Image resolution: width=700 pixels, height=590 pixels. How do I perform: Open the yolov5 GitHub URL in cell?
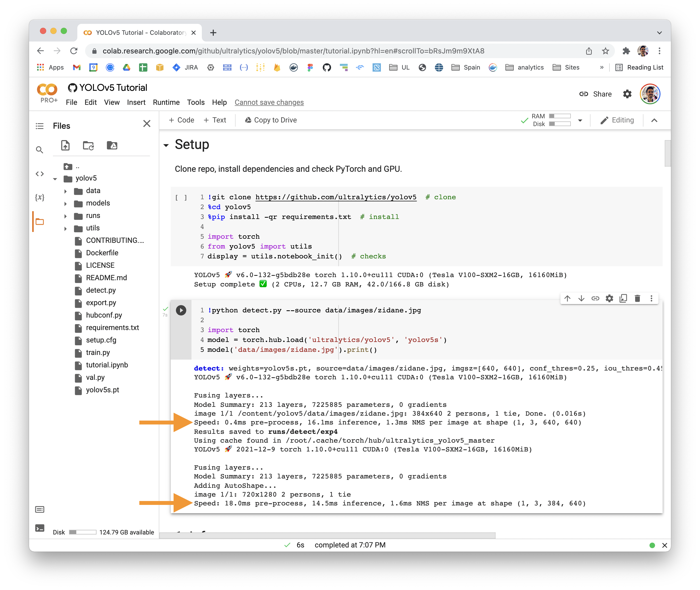click(x=336, y=197)
